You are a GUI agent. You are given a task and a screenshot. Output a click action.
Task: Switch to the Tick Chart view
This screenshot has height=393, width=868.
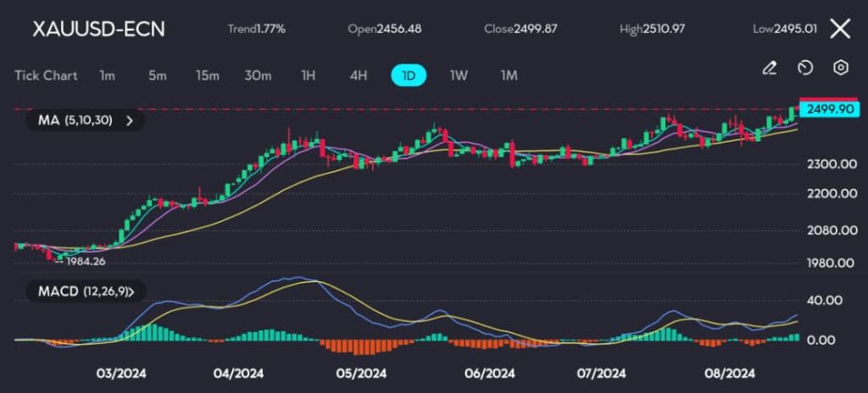click(46, 75)
